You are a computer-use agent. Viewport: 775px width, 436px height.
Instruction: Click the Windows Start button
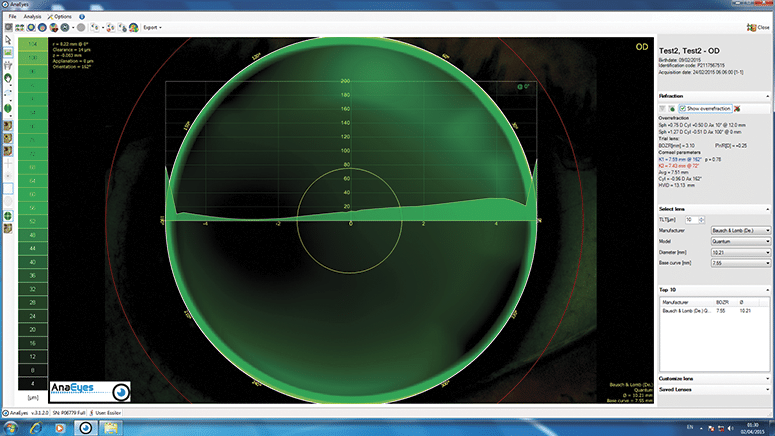pos(10,427)
